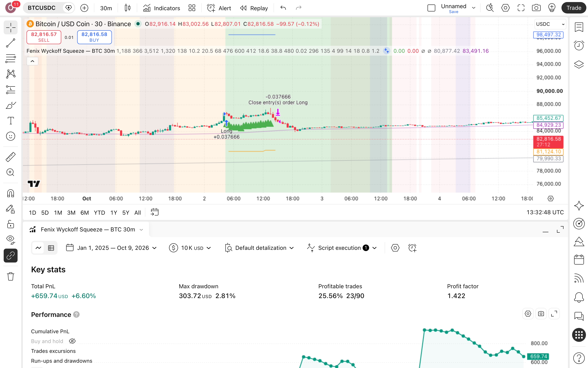This screenshot has width=588, height=368.
Task: Toggle magnet mode on
Action: 10,193
